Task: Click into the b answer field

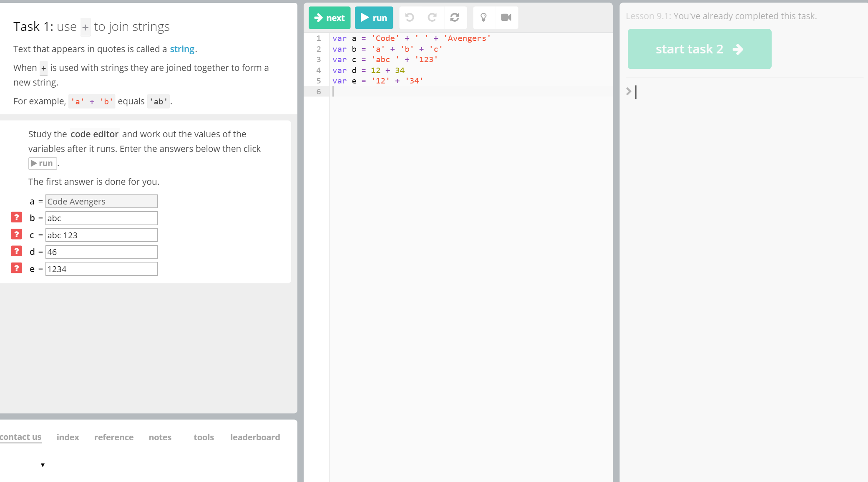Action: coord(101,218)
